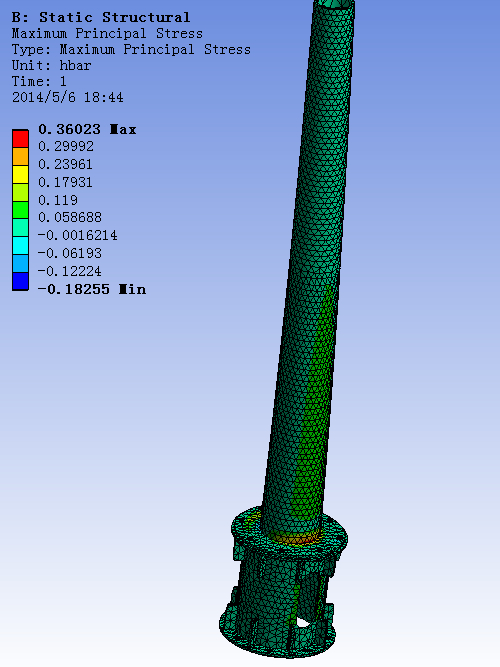Click the 'Time: 1' legend line

tap(39, 81)
